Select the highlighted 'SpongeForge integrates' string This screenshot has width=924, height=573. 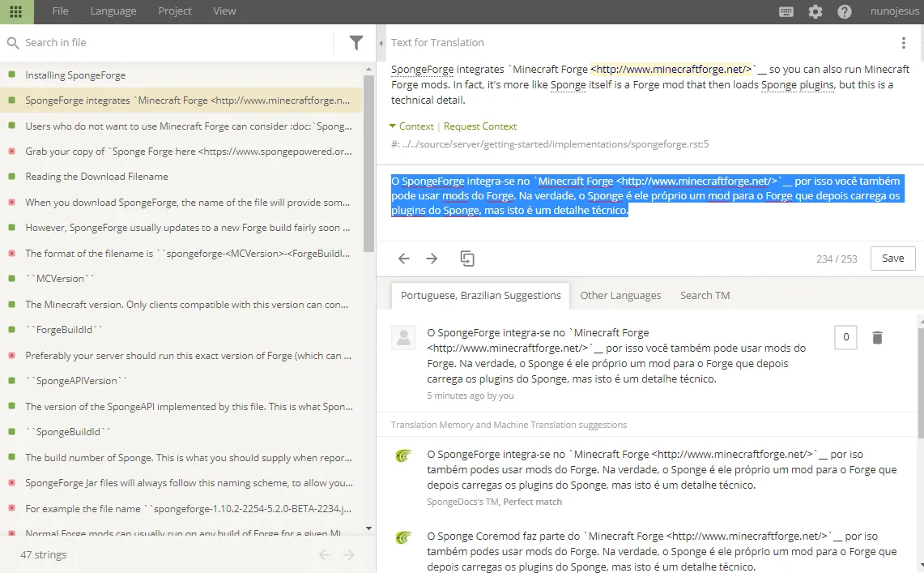(181, 100)
